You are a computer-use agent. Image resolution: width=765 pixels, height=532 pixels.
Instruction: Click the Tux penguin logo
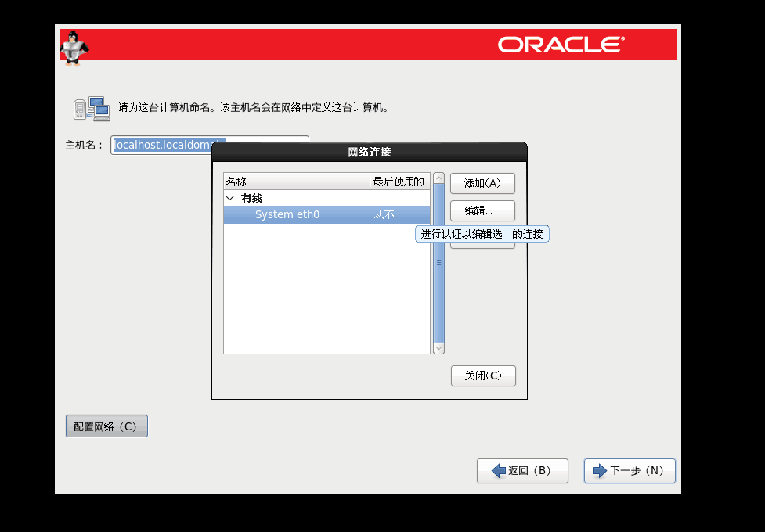[74, 48]
